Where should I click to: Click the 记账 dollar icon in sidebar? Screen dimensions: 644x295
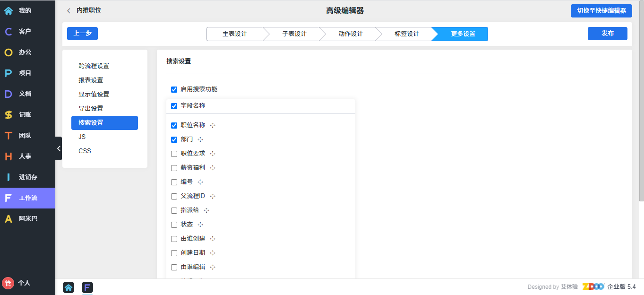pyautogui.click(x=9, y=115)
